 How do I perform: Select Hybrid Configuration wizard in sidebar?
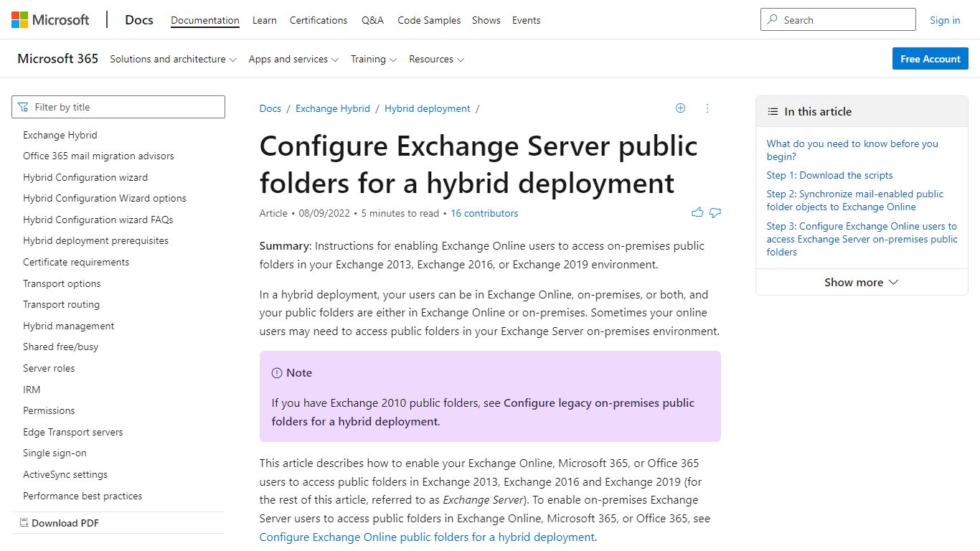[85, 177]
